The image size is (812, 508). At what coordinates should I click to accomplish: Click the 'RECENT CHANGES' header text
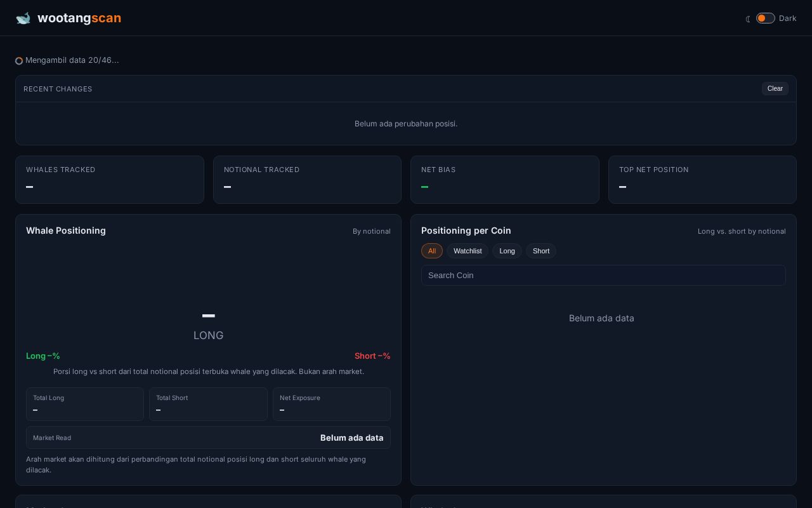point(58,89)
